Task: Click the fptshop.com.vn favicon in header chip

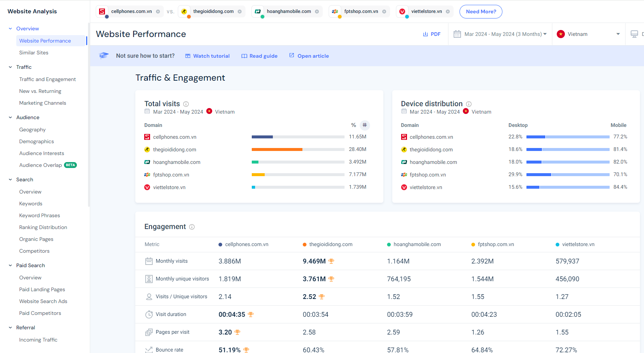Action: (x=335, y=11)
